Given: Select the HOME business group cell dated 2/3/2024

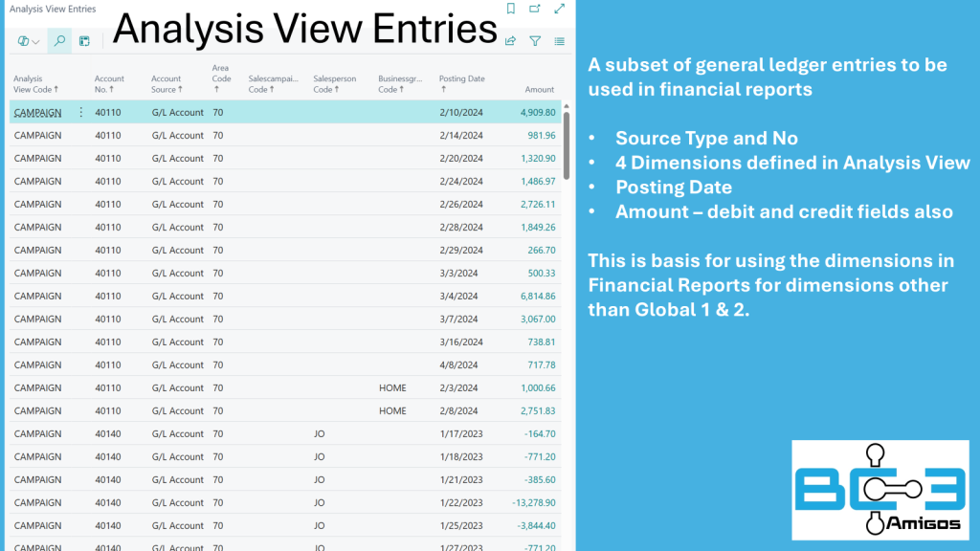Looking at the screenshot, I should (x=392, y=387).
